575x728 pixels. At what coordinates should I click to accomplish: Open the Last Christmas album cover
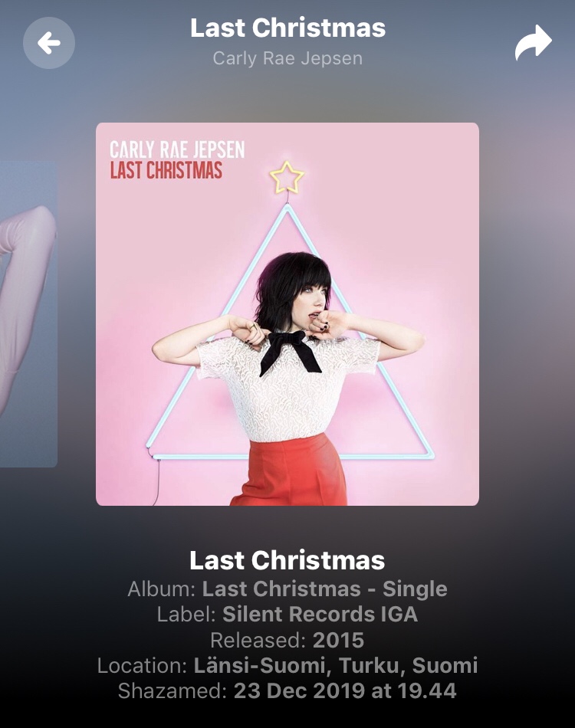(287, 314)
